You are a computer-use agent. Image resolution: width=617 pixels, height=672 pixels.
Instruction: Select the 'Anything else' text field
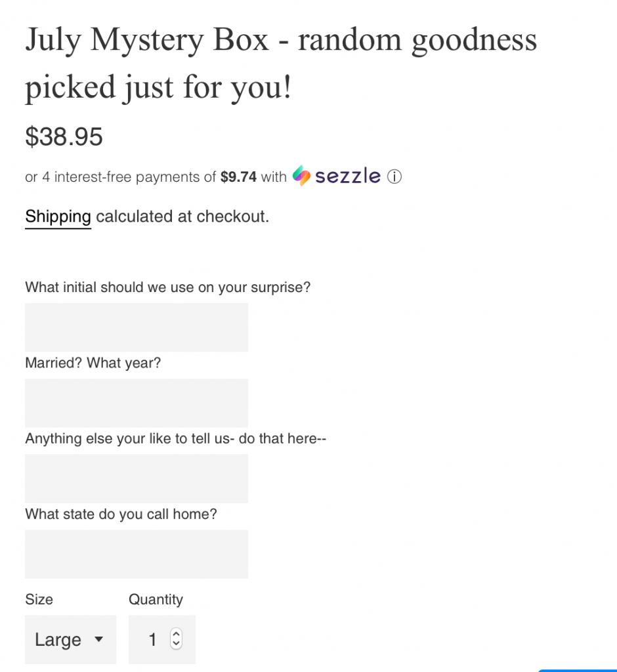coord(137,478)
